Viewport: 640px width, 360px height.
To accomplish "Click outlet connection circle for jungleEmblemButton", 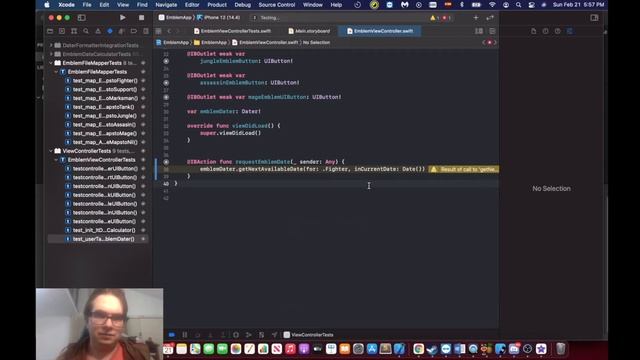I will 166,61.
